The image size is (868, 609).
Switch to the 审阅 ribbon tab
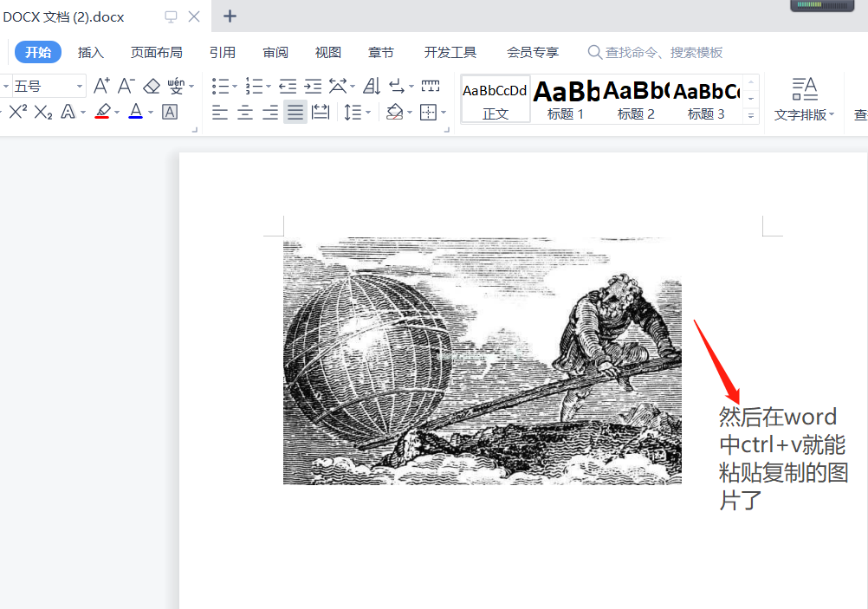(275, 52)
